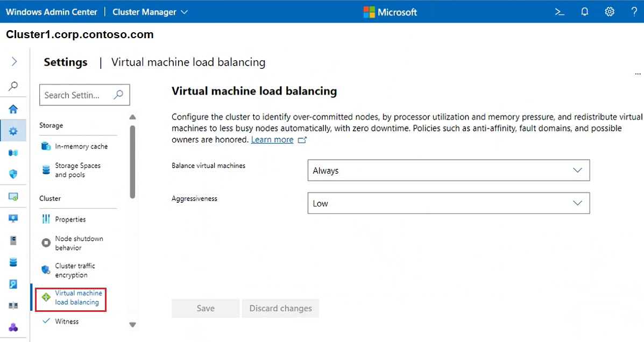Open the Balance virtual machines dropdown
Screen dimensions: 644x342
pyautogui.click(x=449, y=170)
